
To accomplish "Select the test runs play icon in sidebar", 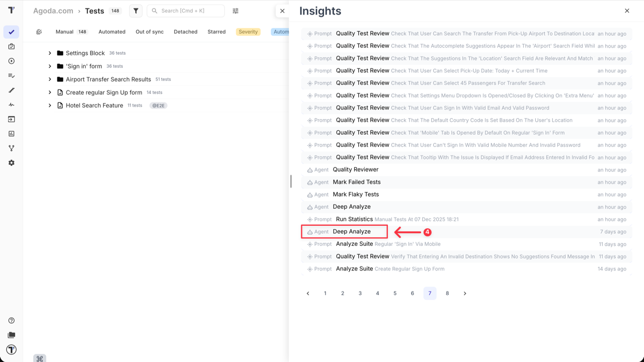I will [11, 61].
